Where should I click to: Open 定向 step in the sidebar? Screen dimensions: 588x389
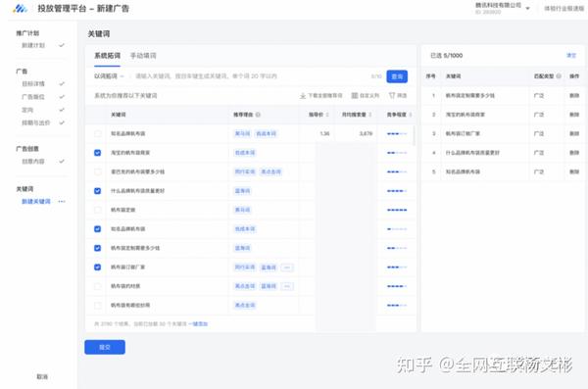[x=27, y=110]
